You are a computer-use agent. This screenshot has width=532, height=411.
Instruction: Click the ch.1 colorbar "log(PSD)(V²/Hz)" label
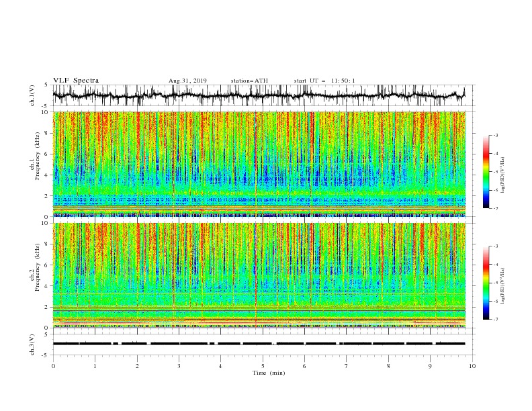coord(503,175)
